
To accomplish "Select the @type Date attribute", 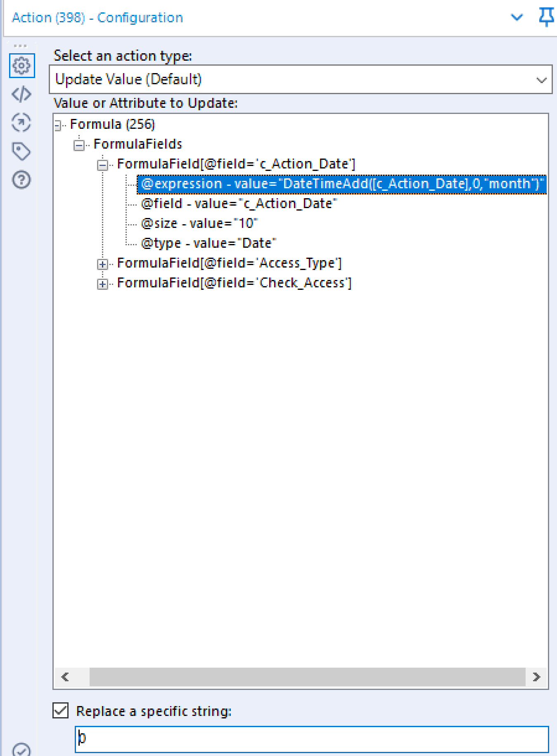I will pos(208,243).
